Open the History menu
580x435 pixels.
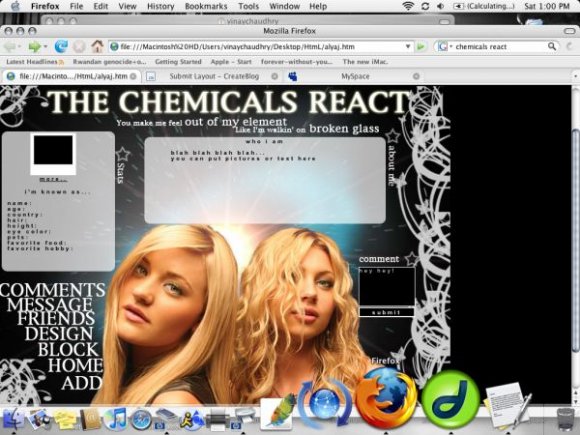tap(161, 6)
